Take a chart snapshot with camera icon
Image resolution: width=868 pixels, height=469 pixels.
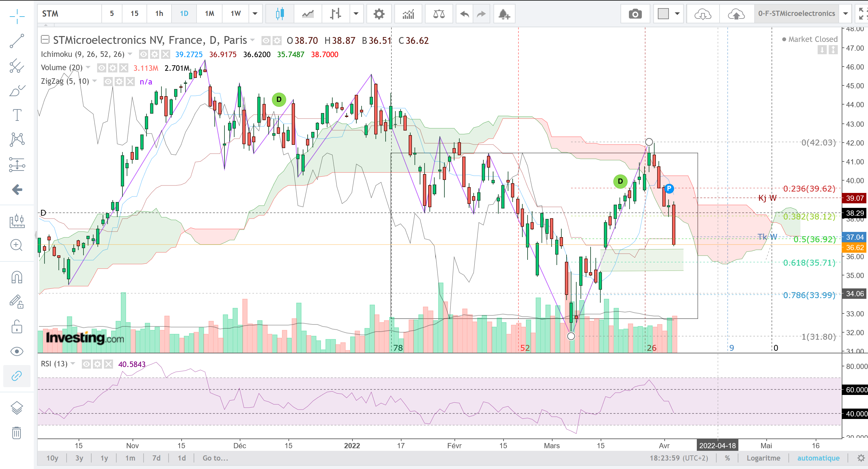[635, 14]
